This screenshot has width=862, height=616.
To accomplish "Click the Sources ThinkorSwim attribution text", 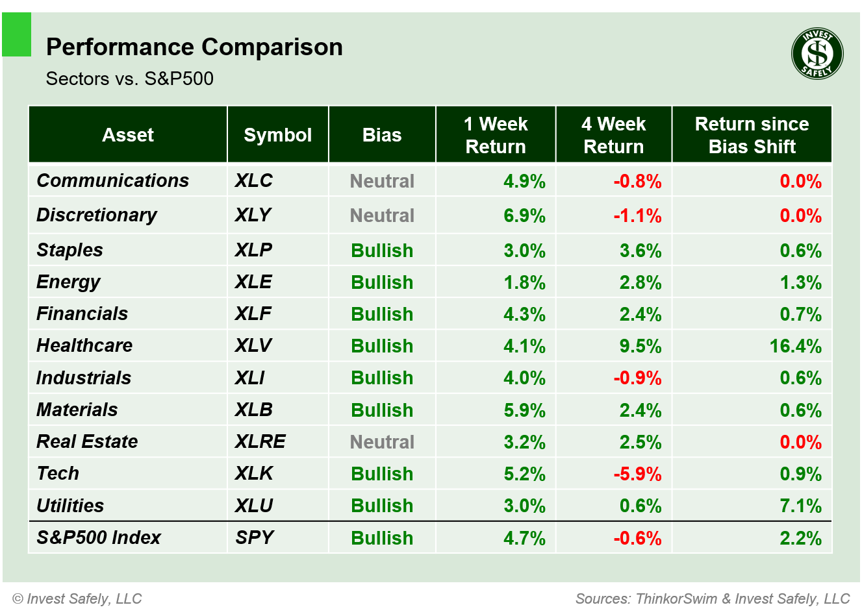I will 713,598.
